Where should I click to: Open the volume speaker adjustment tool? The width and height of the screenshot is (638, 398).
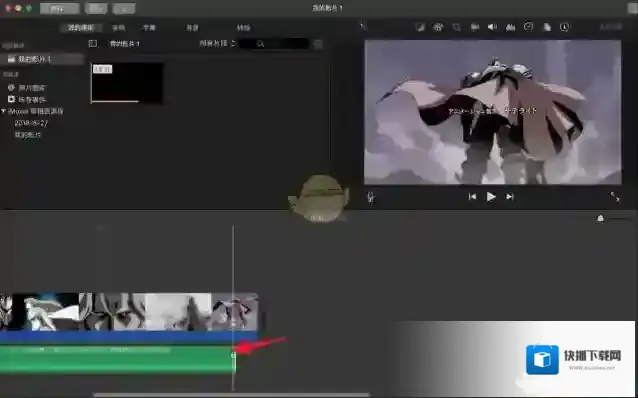click(x=492, y=27)
